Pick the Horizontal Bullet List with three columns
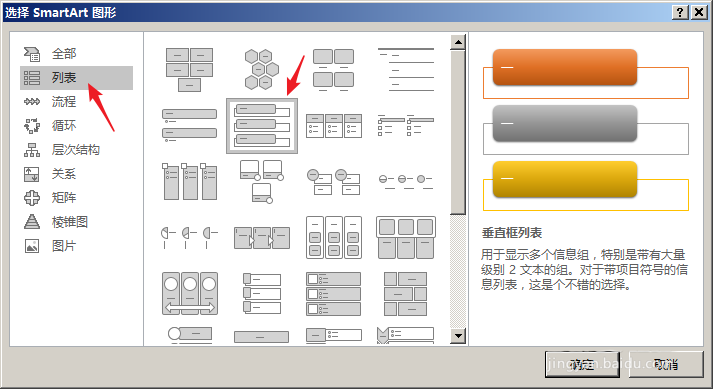 [334, 126]
